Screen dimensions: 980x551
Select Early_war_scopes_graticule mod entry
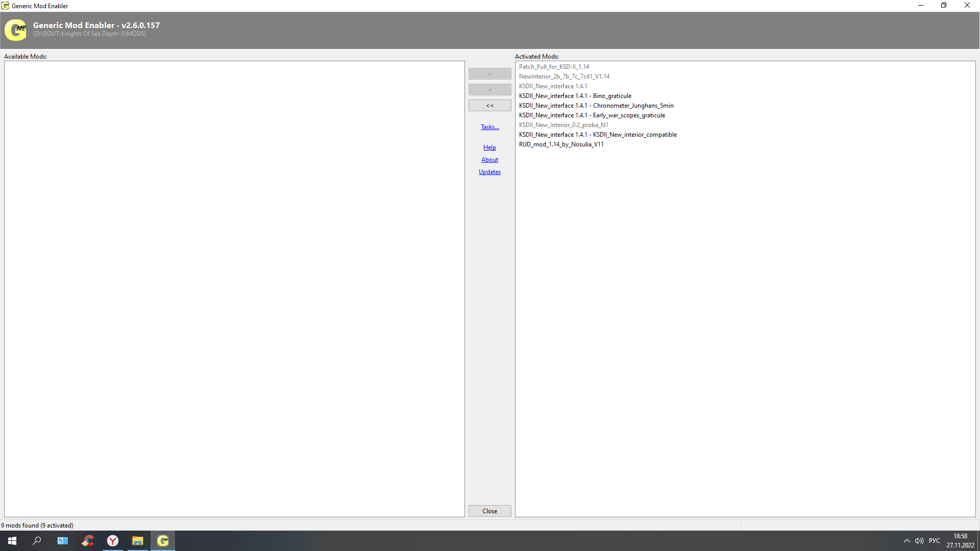pos(592,115)
